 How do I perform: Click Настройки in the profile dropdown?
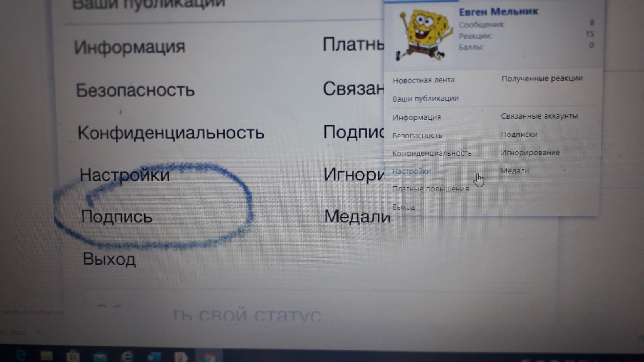(411, 171)
